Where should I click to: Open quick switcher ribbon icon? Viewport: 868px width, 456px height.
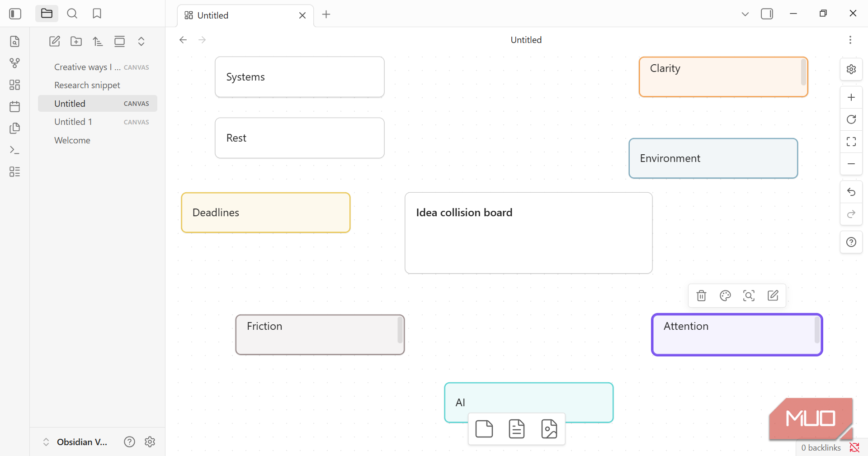tap(15, 42)
